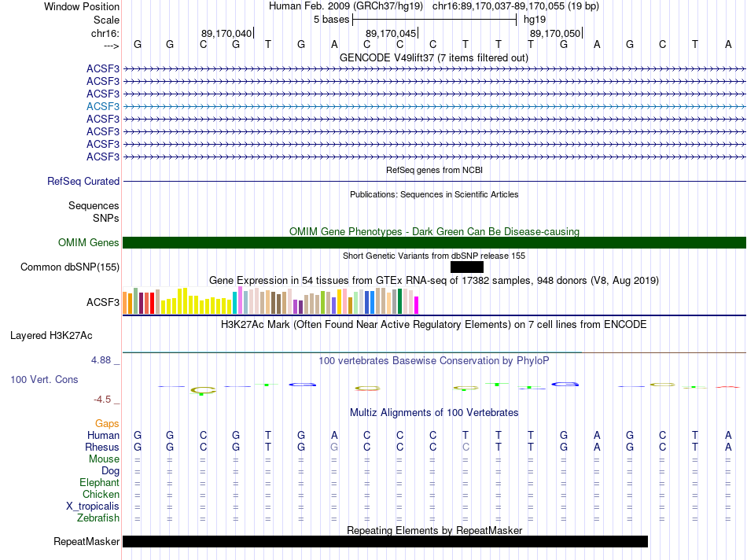Image resolution: width=747 pixels, height=560 pixels.
Task: Click 'Publications: Sequences in Scientific Articles' title
Action: tap(434, 194)
